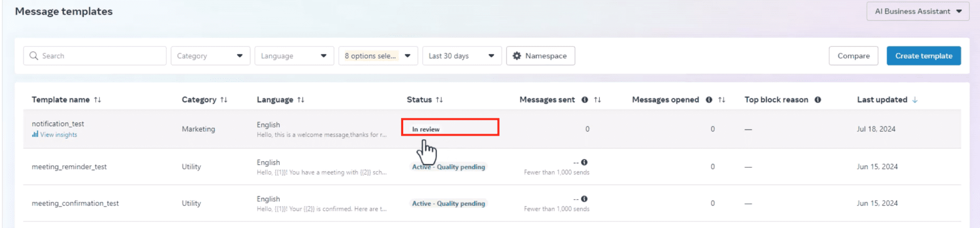
Task: Expand the Language filter dropdown
Action: tap(293, 56)
